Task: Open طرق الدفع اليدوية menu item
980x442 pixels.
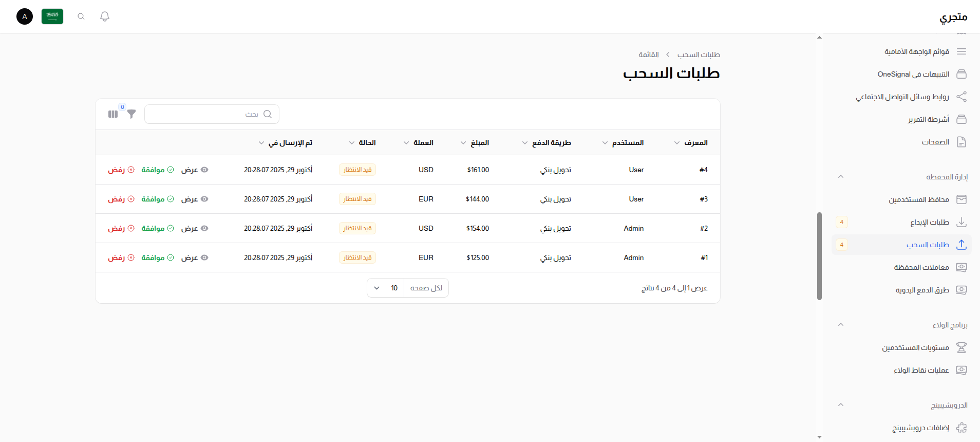Action: tap(901, 290)
